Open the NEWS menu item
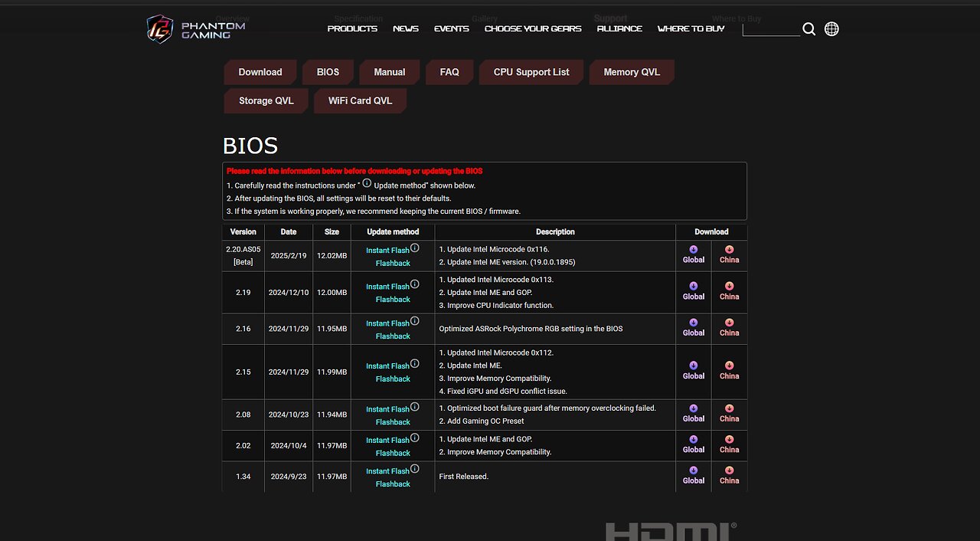Viewport: 980px width, 541px height. tap(406, 28)
